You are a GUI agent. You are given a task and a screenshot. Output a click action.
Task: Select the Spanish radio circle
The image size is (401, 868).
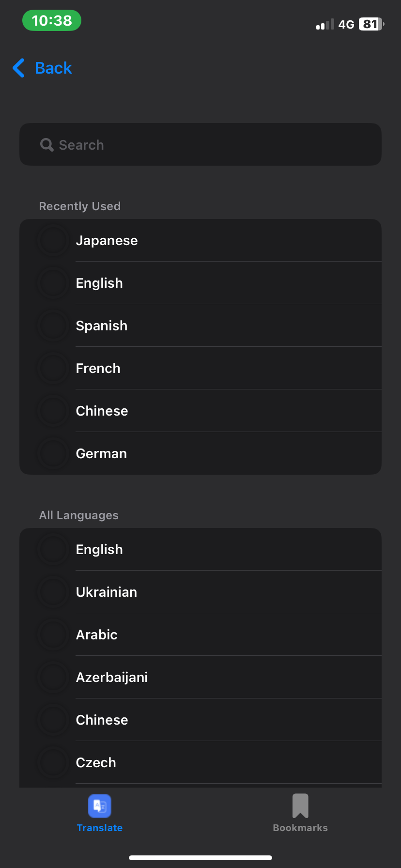tap(53, 325)
